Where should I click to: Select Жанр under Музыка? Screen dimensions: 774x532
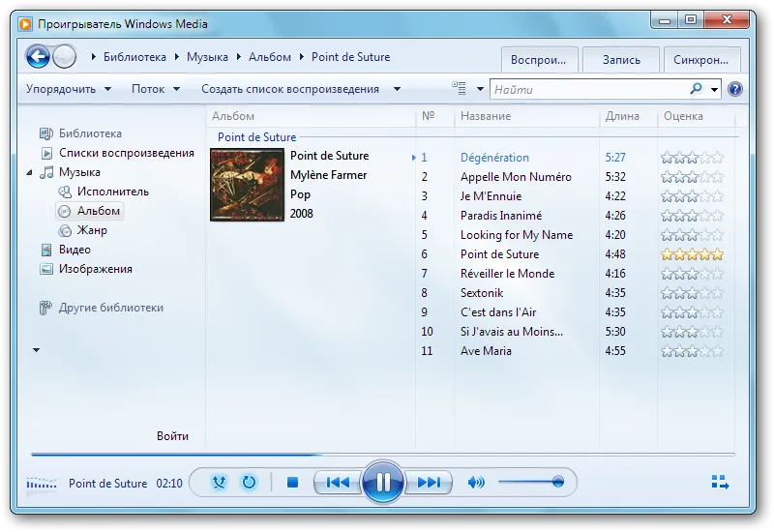[83, 230]
